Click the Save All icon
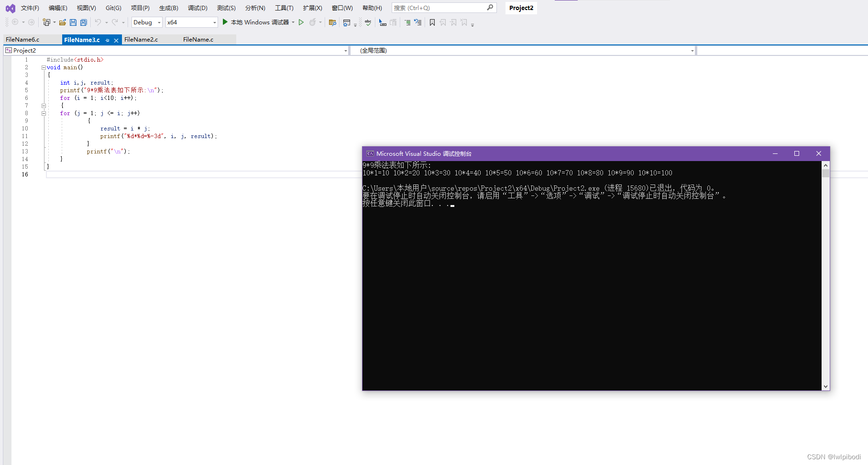This screenshot has width=868, height=465. coord(84,22)
